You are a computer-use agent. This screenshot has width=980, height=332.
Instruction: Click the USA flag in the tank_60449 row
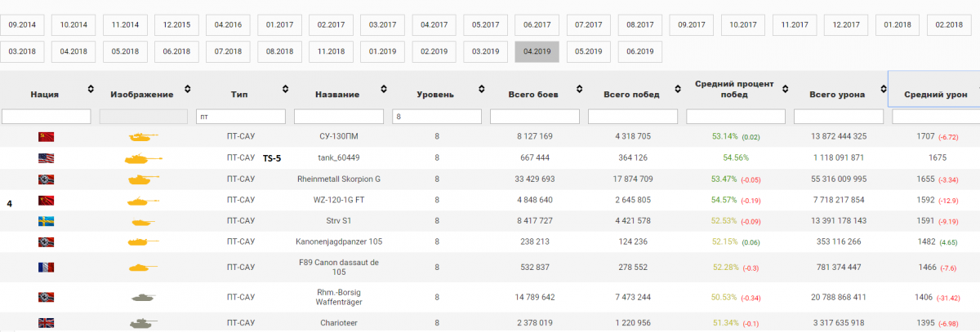coord(46,157)
